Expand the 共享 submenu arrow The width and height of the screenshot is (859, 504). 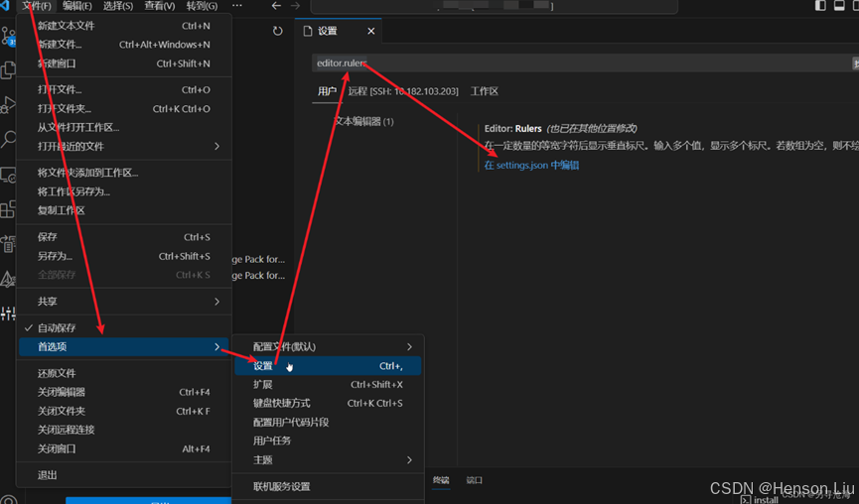click(216, 302)
